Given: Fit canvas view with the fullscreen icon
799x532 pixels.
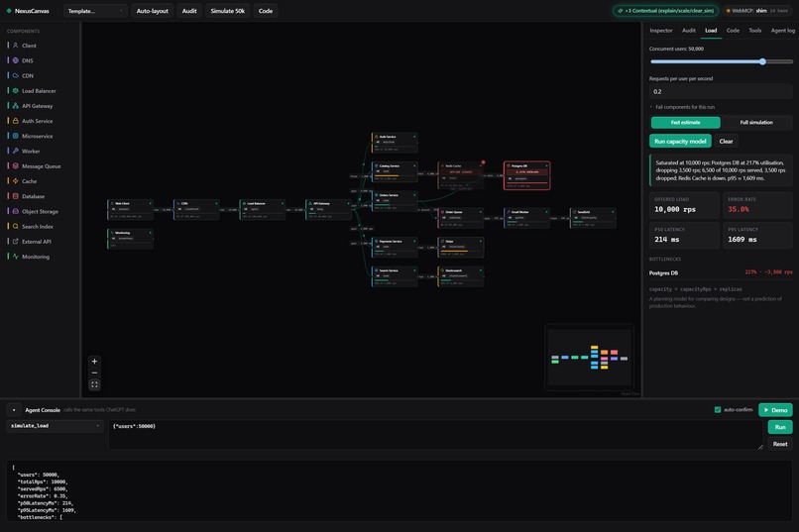Looking at the screenshot, I should point(94,384).
